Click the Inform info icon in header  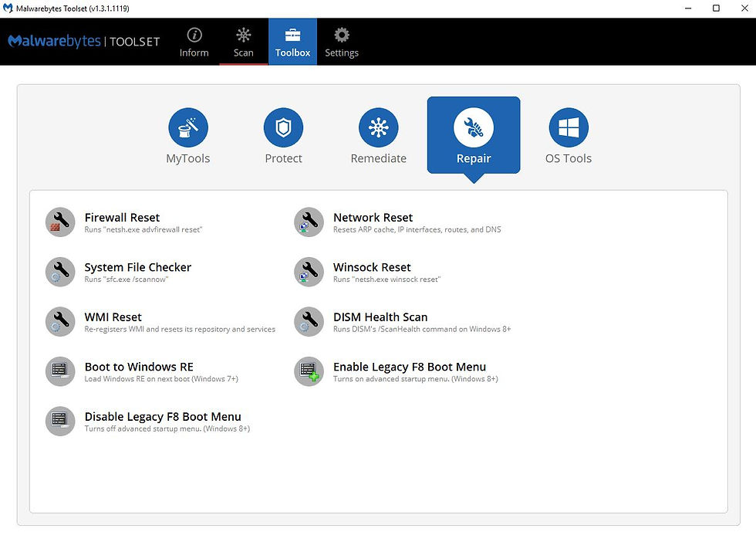[x=194, y=35]
